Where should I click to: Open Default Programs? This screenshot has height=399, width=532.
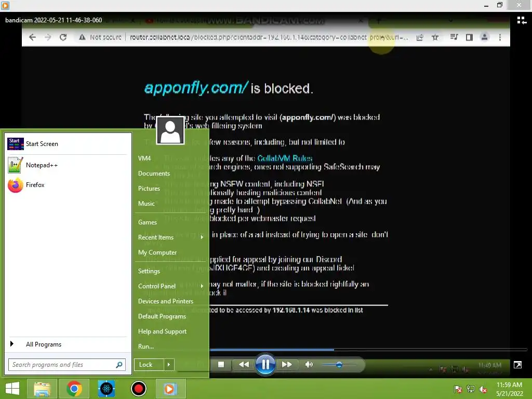pos(162,316)
